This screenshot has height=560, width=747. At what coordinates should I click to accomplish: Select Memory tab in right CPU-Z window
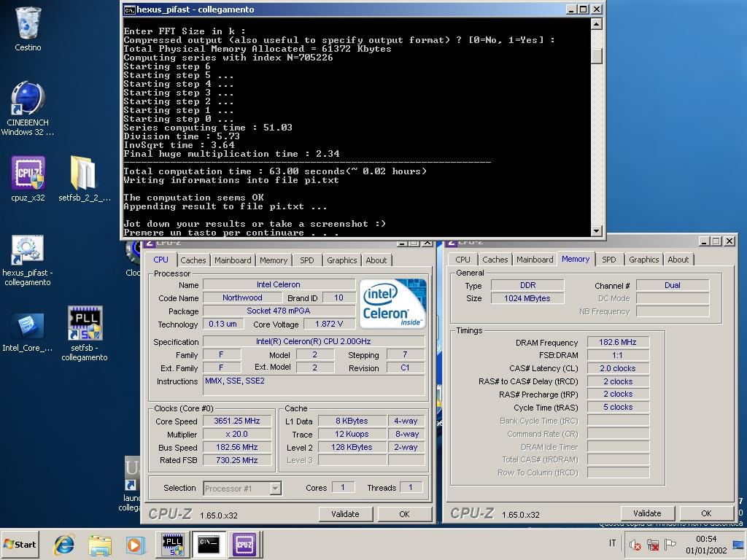pos(576,259)
